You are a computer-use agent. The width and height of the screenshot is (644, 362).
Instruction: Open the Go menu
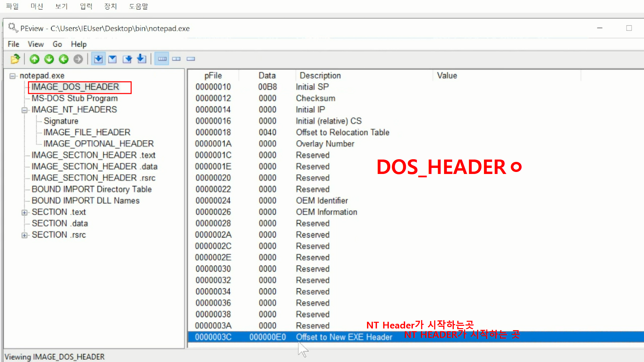pos(57,44)
